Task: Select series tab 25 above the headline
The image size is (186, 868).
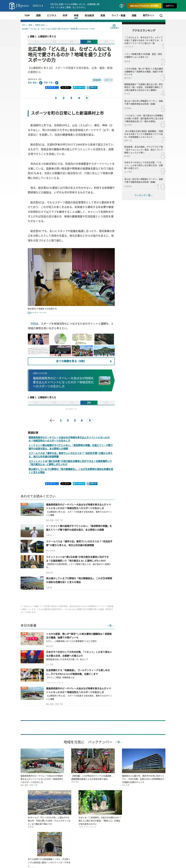Action: pos(106,42)
